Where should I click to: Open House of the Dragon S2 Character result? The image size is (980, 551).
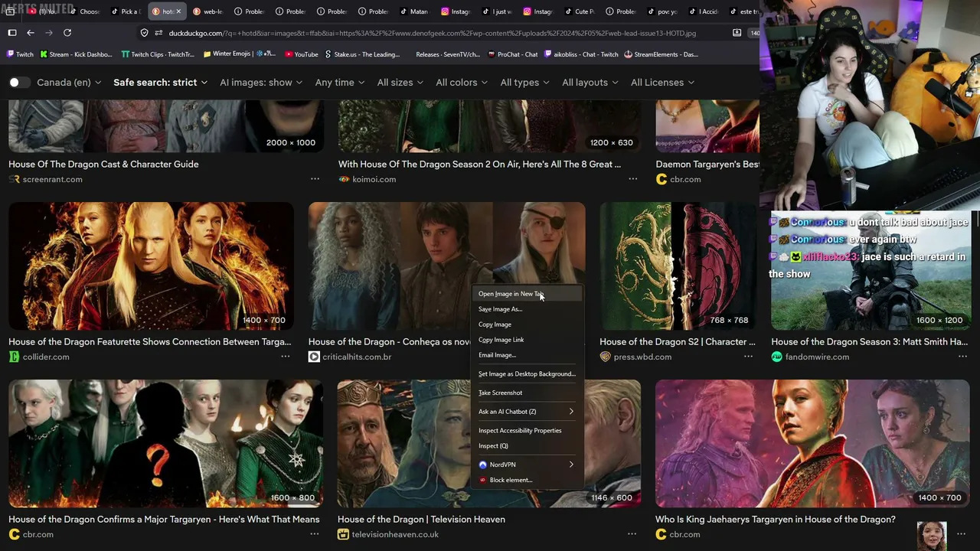pyautogui.click(x=678, y=342)
